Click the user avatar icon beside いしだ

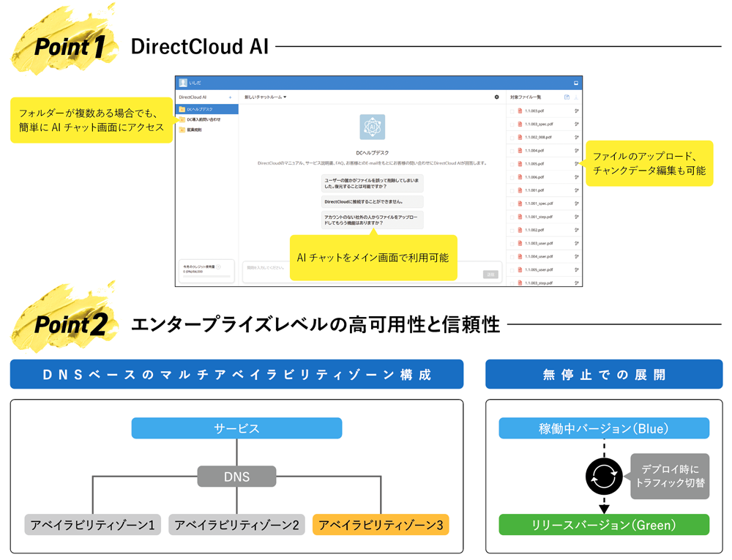tap(183, 83)
